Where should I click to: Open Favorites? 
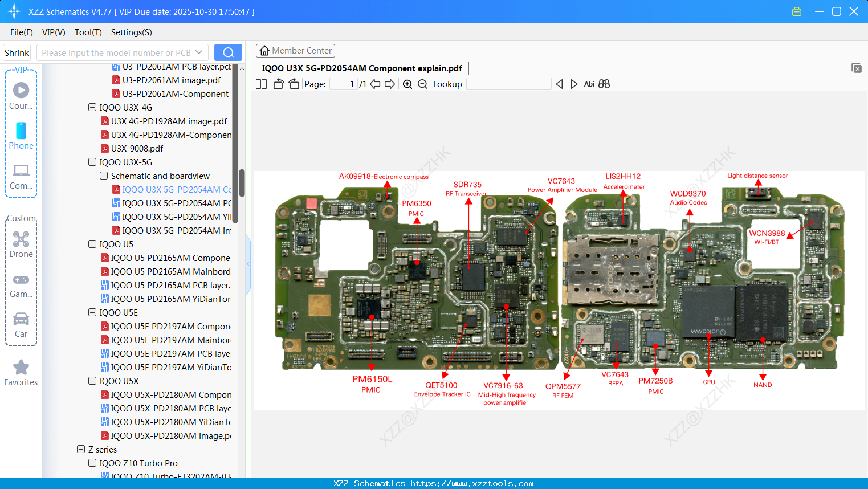tap(21, 373)
